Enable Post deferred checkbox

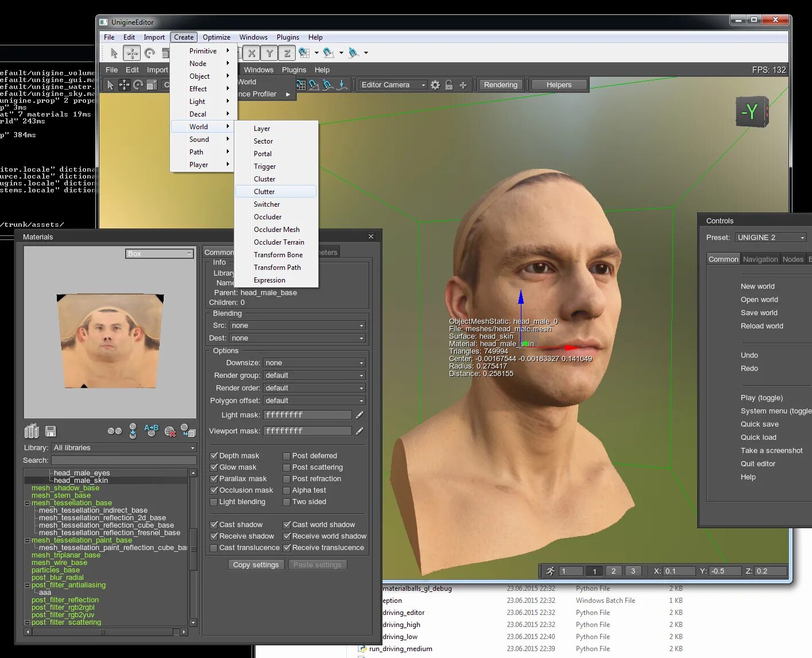(287, 456)
